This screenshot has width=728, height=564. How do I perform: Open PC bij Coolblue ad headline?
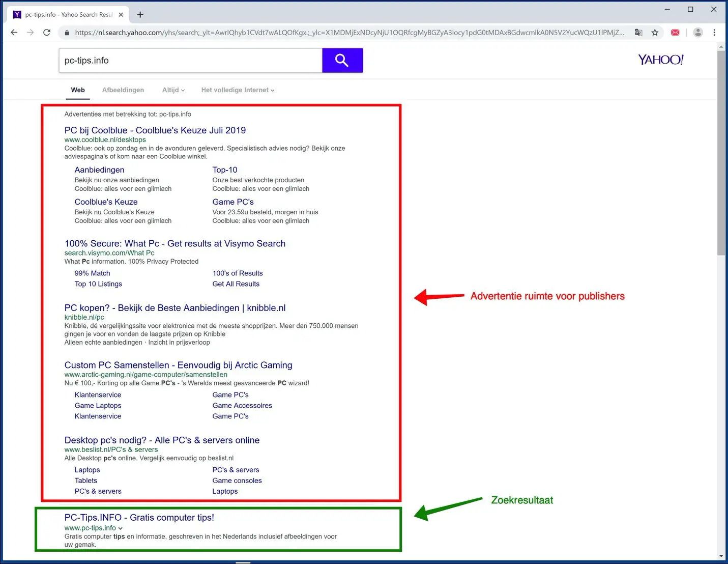click(x=155, y=130)
